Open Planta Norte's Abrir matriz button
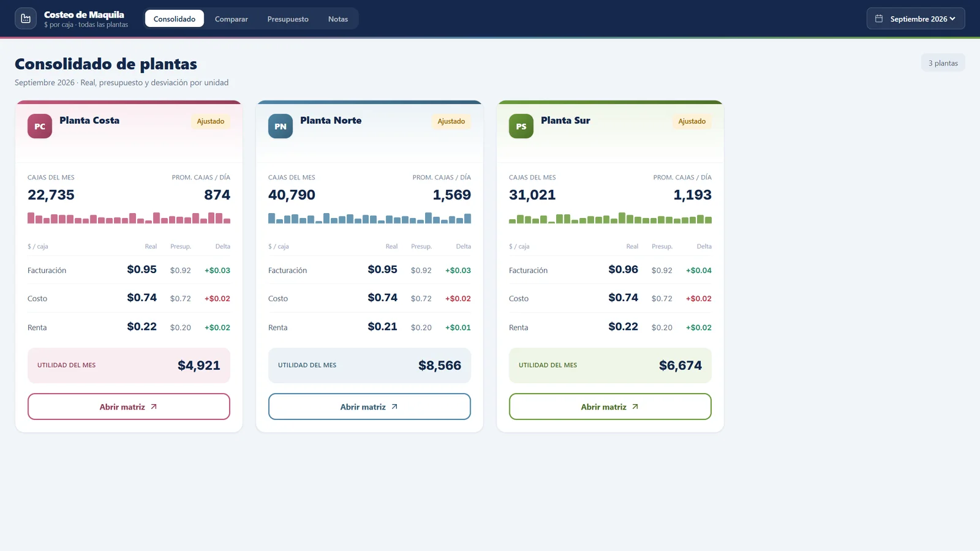This screenshot has width=980, height=551. (369, 407)
